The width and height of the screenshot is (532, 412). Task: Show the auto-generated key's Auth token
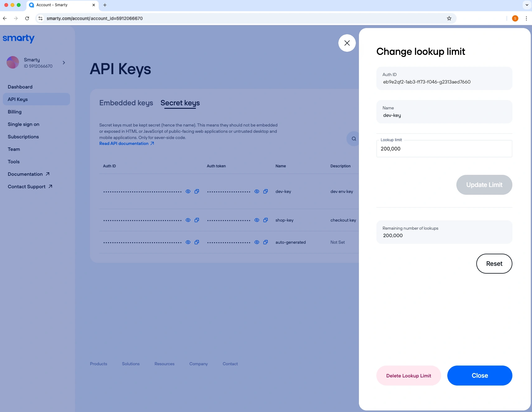pyautogui.click(x=257, y=242)
